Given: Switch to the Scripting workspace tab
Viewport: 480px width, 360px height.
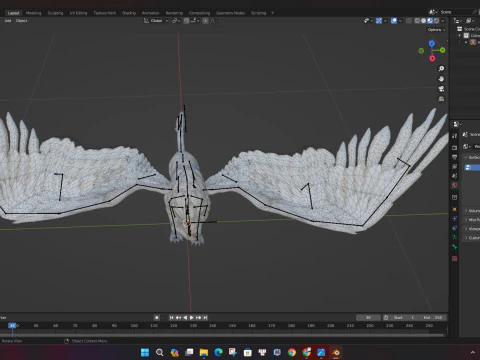Looking at the screenshot, I should coord(258,13).
